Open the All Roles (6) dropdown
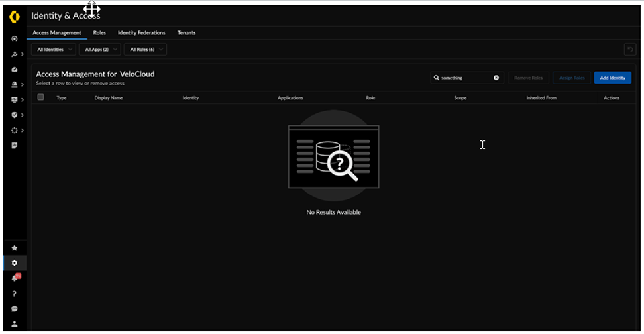This screenshot has width=644, height=334. pos(145,50)
